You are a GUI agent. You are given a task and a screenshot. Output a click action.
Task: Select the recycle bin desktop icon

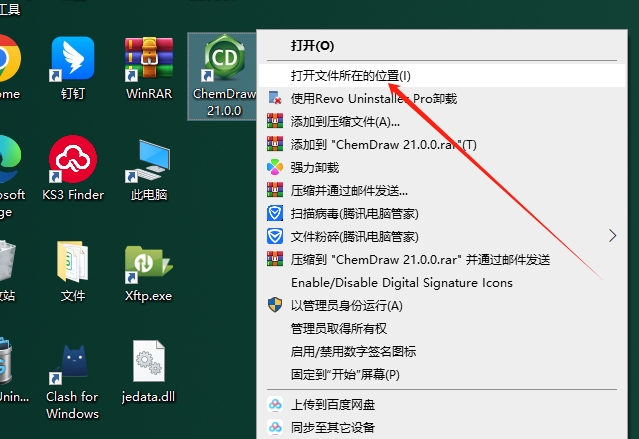point(8,271)
